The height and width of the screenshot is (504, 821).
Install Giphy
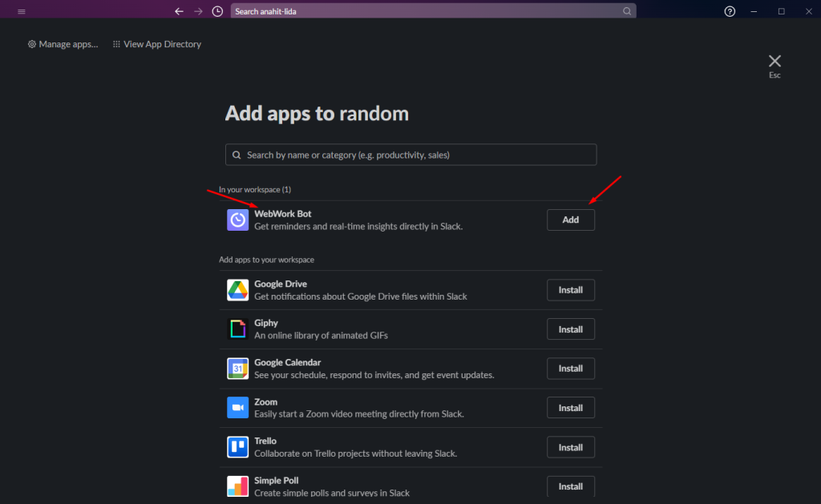pos(571,329)
